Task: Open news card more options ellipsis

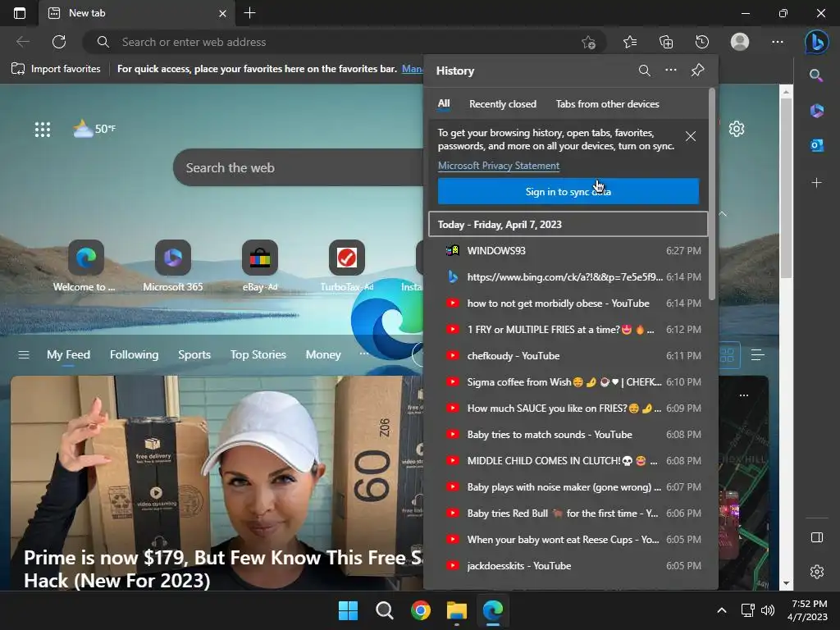Action: 743,395
